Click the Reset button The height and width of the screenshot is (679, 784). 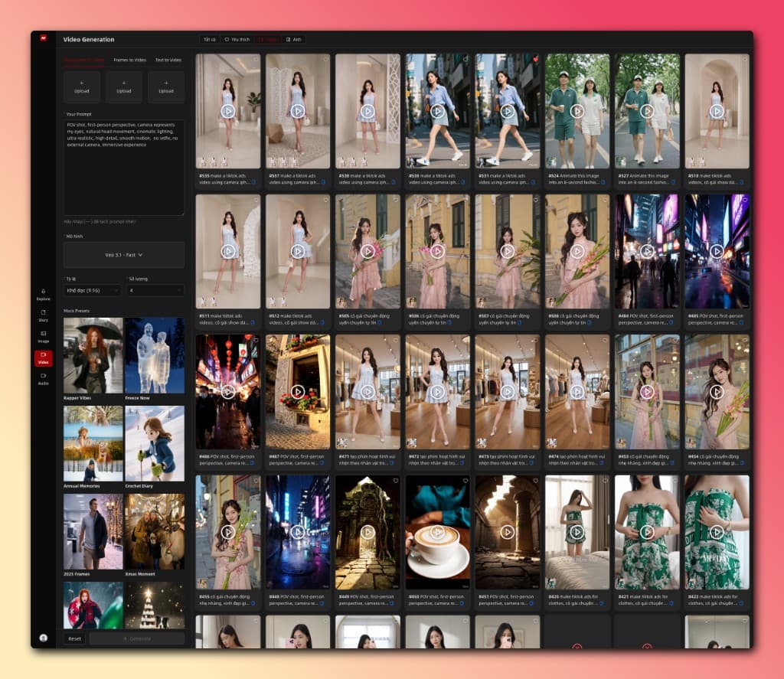pyautogui.click(x=74, y=638)
